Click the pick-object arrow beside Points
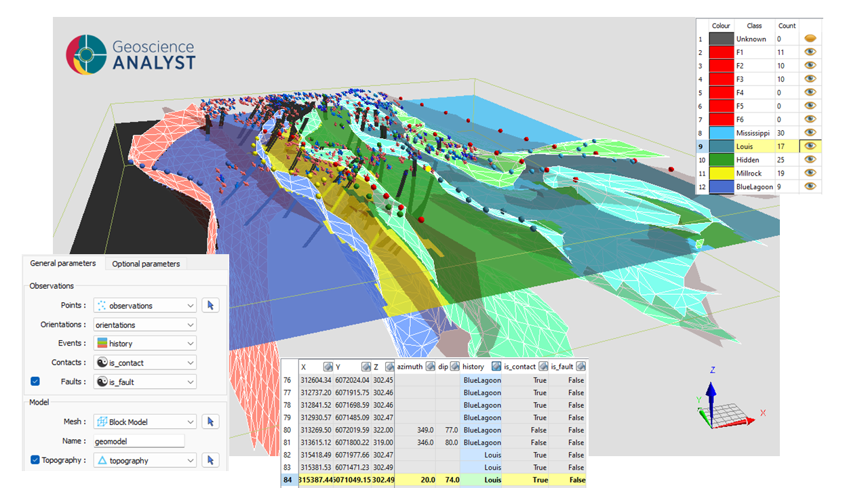The height and width of the screenshot is (488, 868). (x=210, y=306)
